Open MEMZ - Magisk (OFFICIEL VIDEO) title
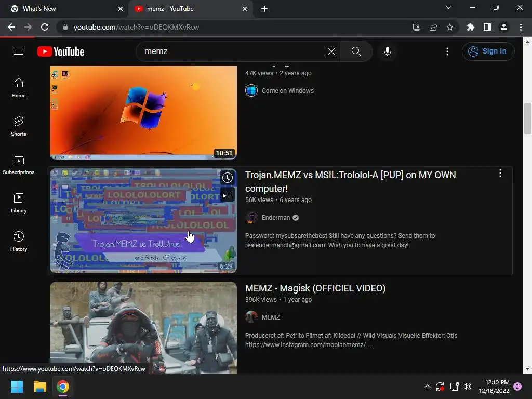Screen dimensions: 532x399 pyautogui.click(x=315, y=288)
